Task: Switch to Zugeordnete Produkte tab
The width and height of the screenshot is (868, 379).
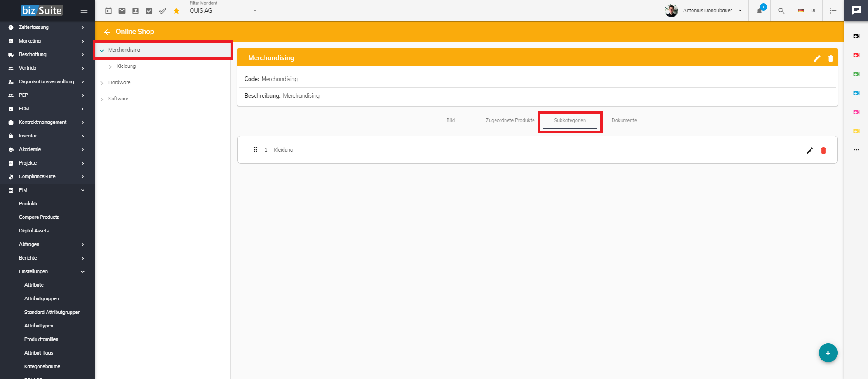Action: pyautogui.click(x=510, y=120)
